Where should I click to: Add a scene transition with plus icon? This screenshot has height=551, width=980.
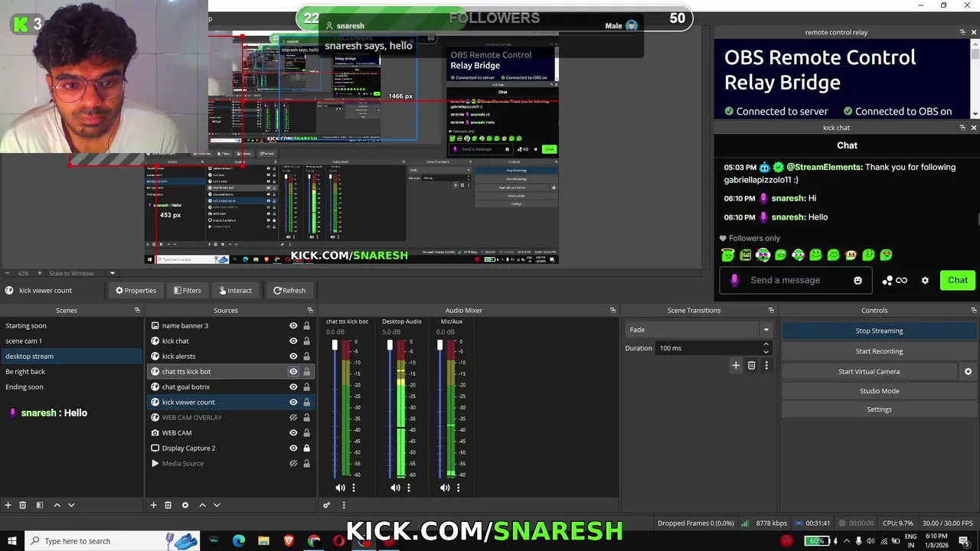tap(736, 366)
